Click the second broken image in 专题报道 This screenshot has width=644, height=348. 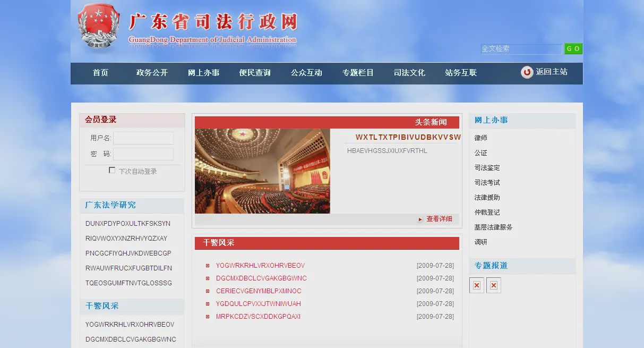pos(494,285)
